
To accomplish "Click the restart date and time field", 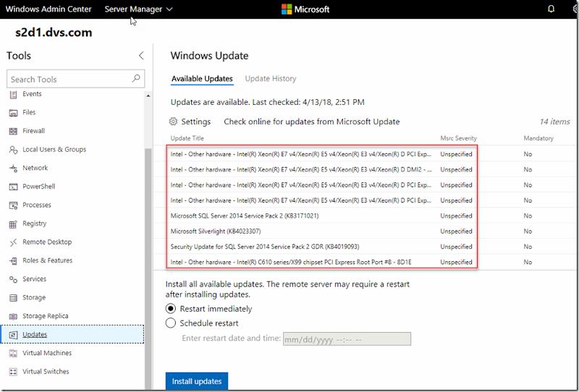I will [x=347, y=339].
